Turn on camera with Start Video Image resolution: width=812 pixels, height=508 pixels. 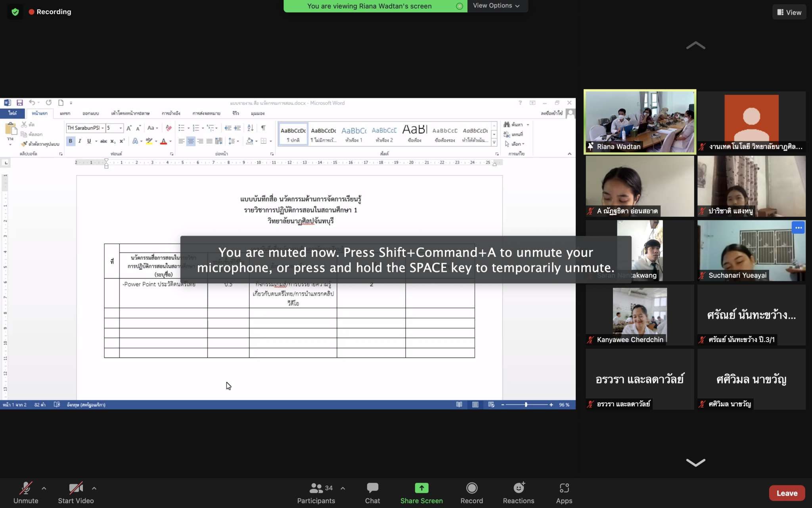point(76,493)
